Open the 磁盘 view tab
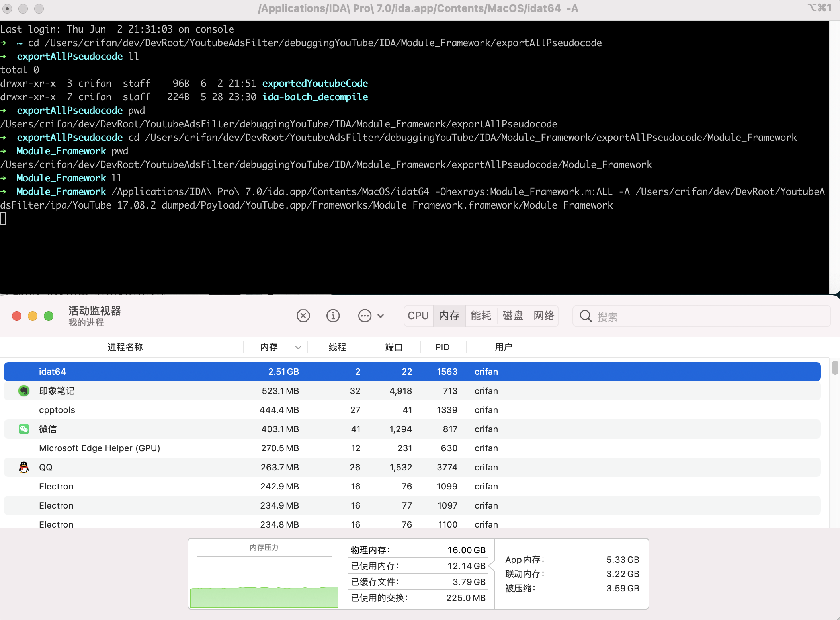Image resolution: width=840 pixels, height=620 pixels. tap(512, 316)
